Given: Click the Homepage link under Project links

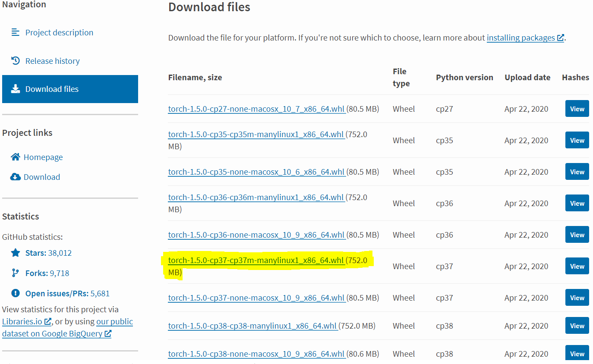Looking at the screenshot, I should [44, 157].
